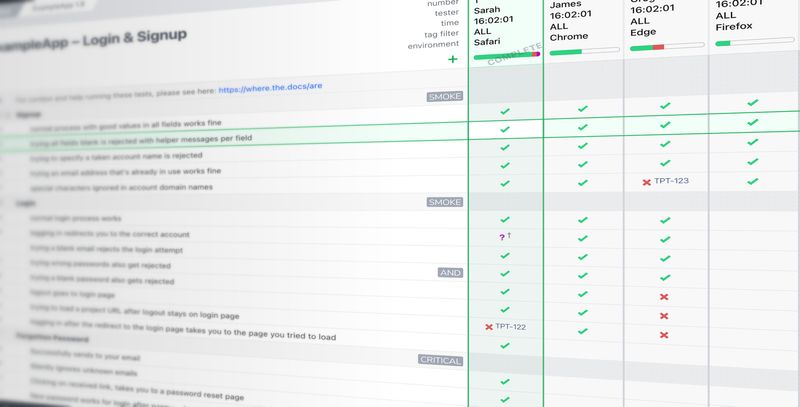Click the red X beside TPT-122
800x407 pixels.
pyautogui.click(x=489, y=327)
